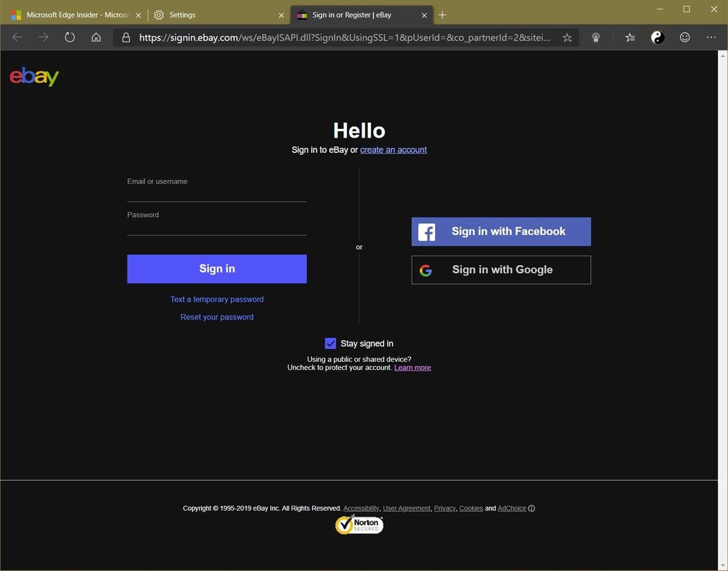This screenshot has height=571, width=728.
Task: Open the yin-yang profile icon
Action: (657, 38)
